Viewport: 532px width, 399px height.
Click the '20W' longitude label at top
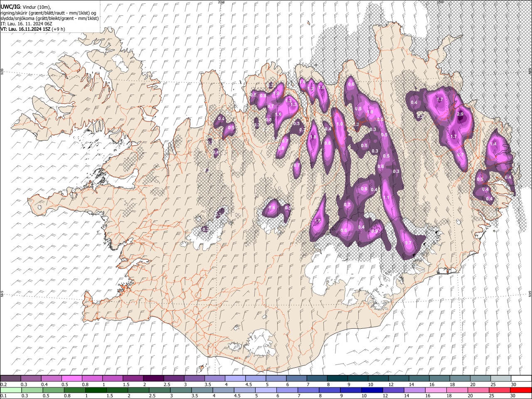(221, 2)
